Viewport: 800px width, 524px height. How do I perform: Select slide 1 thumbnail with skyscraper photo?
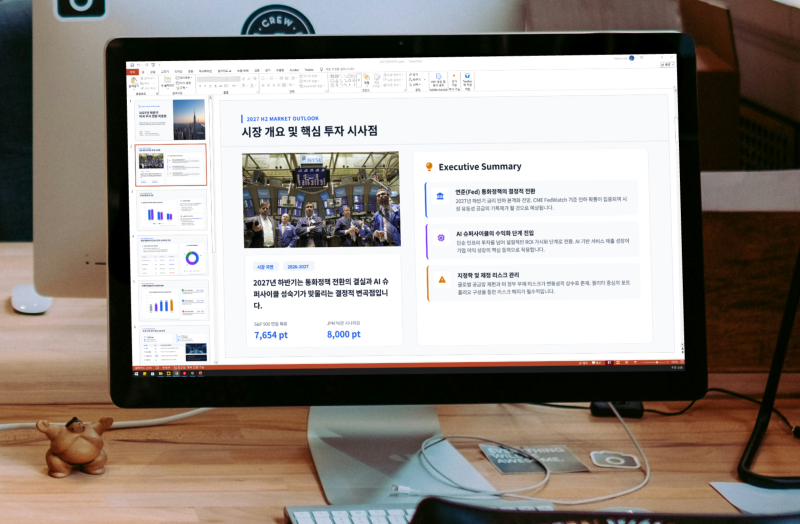171,119
